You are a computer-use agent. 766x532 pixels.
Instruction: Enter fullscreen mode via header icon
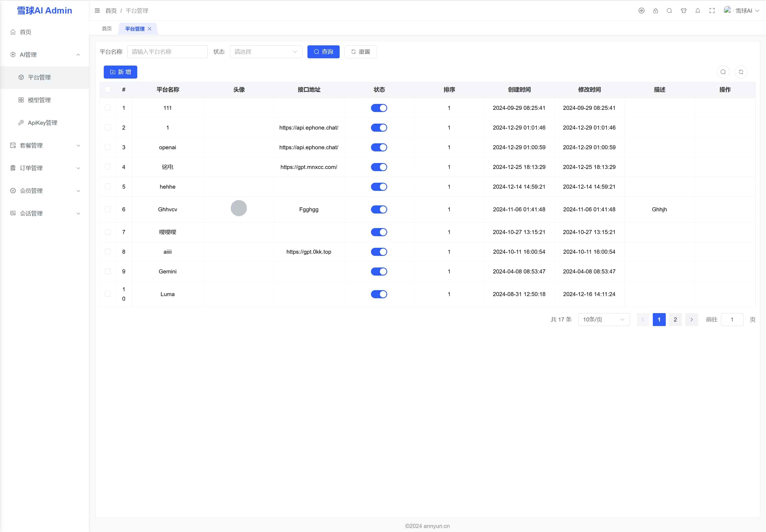tap(712, 11)
